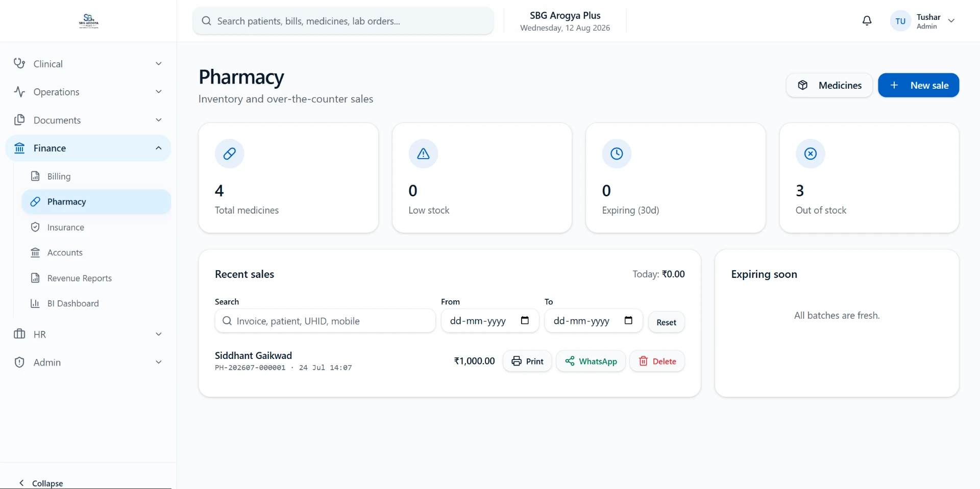This screenshot has width=980, height=489.
Task: Click the Insurance shield icon
Action: coord(35,227)
